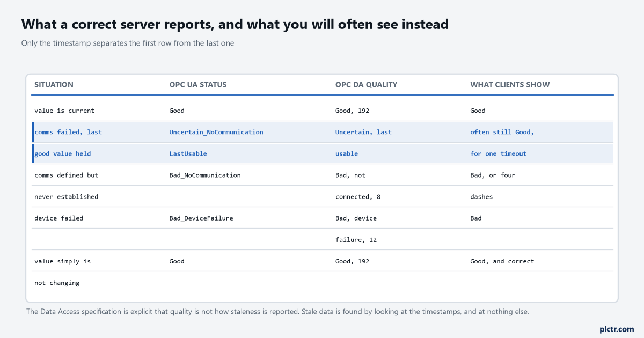This screenshot has width=644, height=338.
Task: Click the subtitle "Only the timestamp separates..."
Action: [128, 43]
